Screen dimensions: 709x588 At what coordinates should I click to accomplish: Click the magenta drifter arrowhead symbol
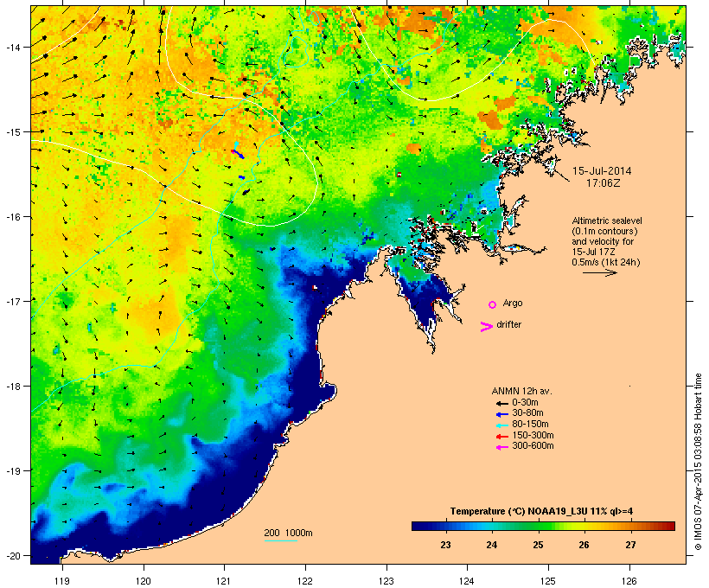487,327
